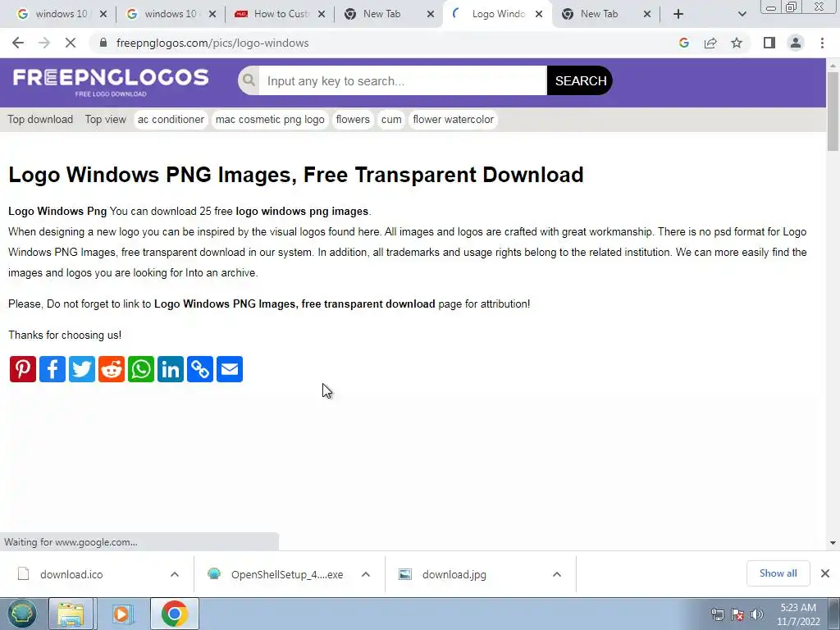Select 'flower watercolor' tag
Image resolution: width=840 pixels, height=630 pixels.
(x=453, y=120)
